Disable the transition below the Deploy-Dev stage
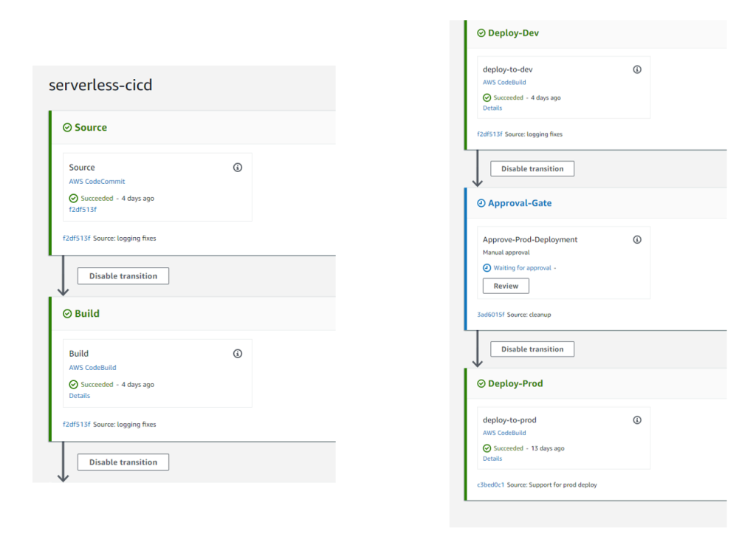Image resolution: width=756 pixels, height=551 pixels. coord(532,168)
